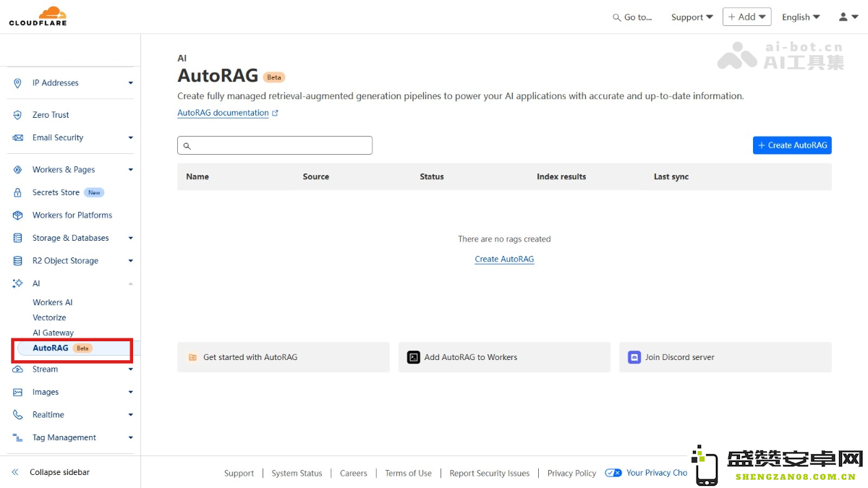
Task: Click Create AutoRAG link under empty table
Action: click(x=504, y=260)
